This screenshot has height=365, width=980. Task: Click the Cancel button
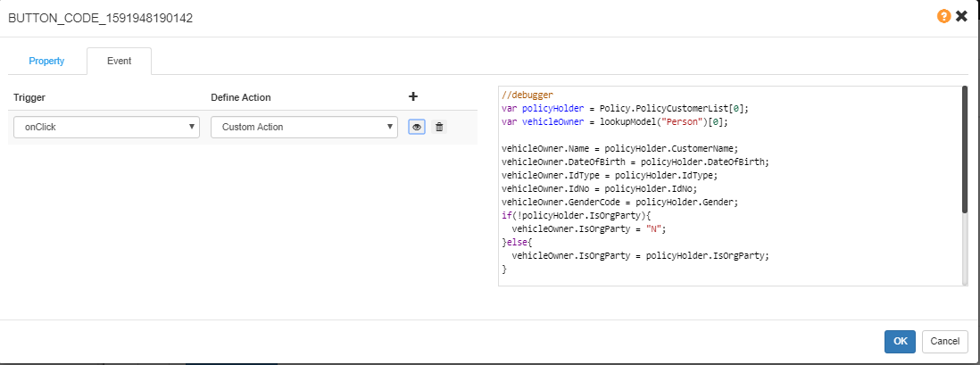[x=945, y=341]
